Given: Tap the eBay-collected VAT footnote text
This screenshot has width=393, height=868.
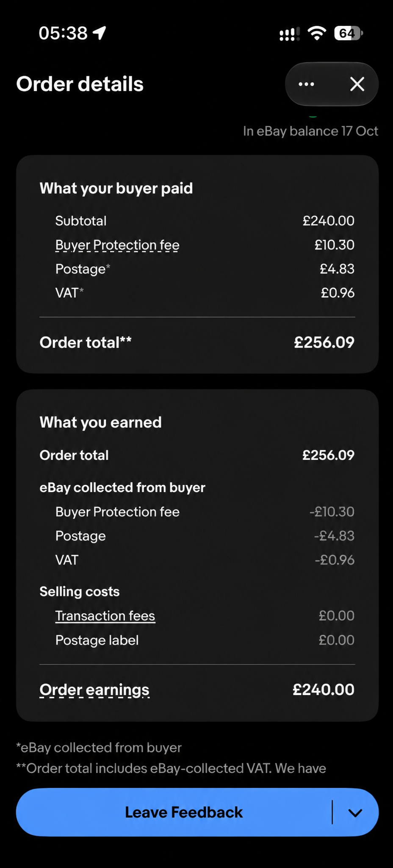Looking at the screenshot, I should coord(171,768).
